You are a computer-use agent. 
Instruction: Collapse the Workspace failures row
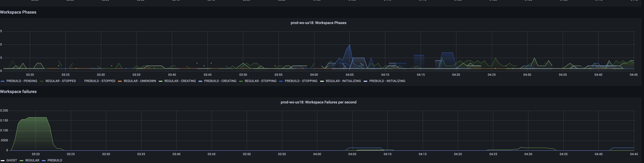coord(18,91)
